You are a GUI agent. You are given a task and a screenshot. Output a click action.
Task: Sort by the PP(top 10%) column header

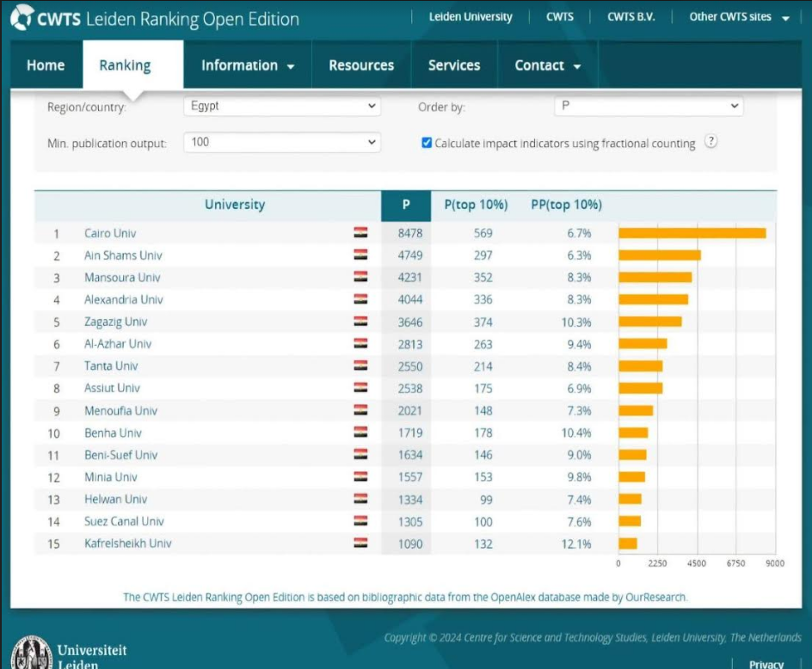[x=566, y=205]
